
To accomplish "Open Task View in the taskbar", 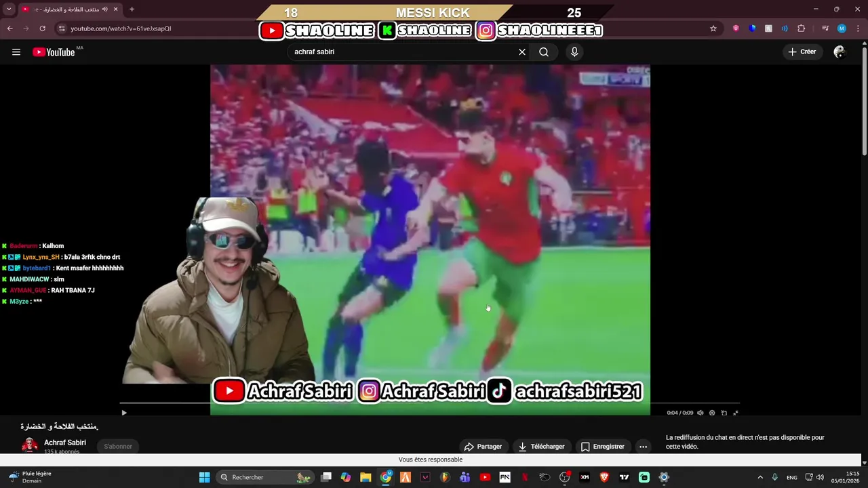I will 326,477.
